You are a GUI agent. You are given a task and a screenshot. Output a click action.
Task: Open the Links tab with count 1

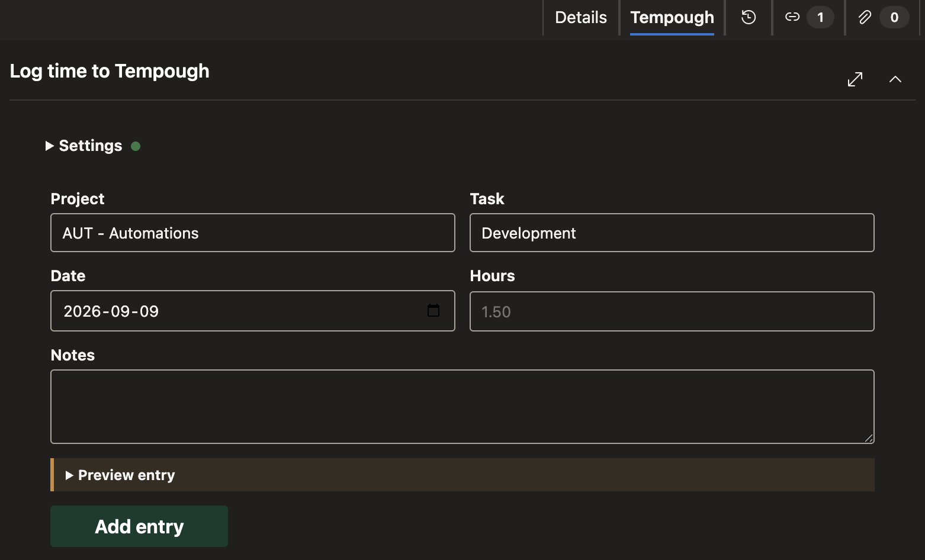tap(808, 17)
